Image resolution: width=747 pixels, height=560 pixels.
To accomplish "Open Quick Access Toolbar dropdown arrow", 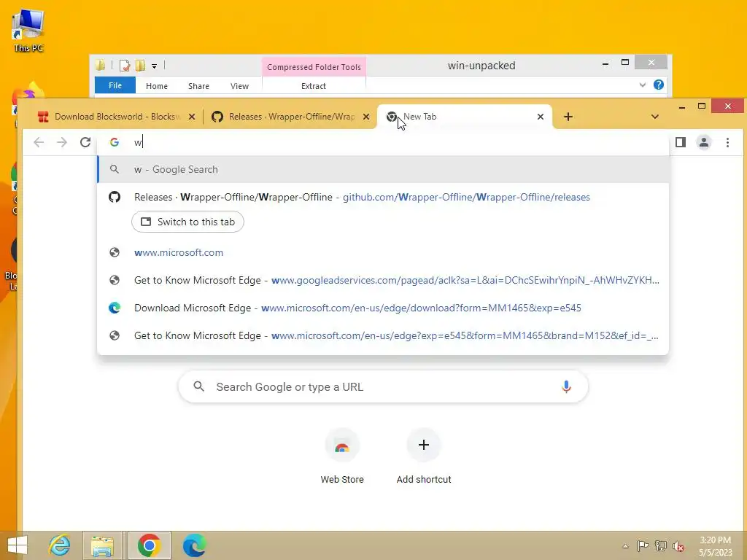I will [155, 66].
